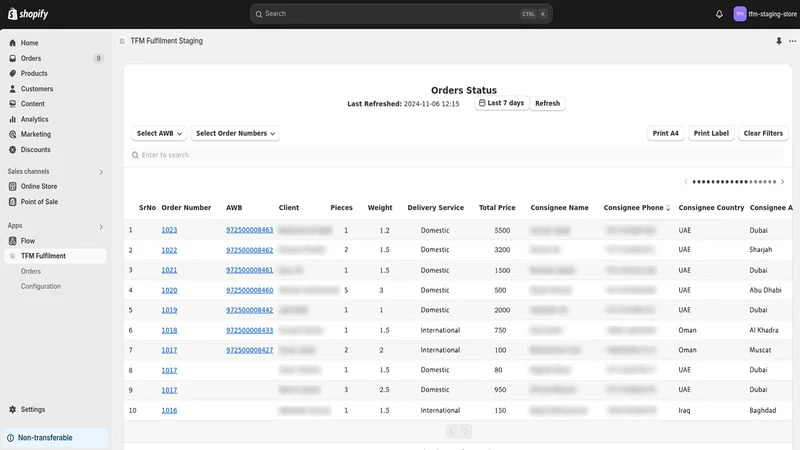Click the Shopify logo

click(x=28, y=14)
